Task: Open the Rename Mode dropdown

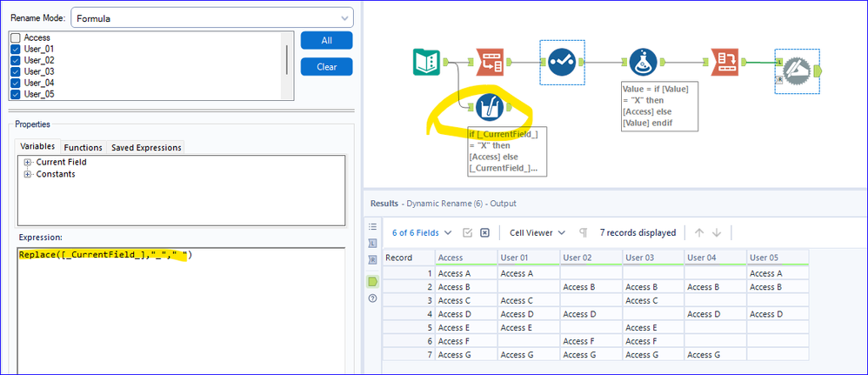Action: (x=212, y=17)
